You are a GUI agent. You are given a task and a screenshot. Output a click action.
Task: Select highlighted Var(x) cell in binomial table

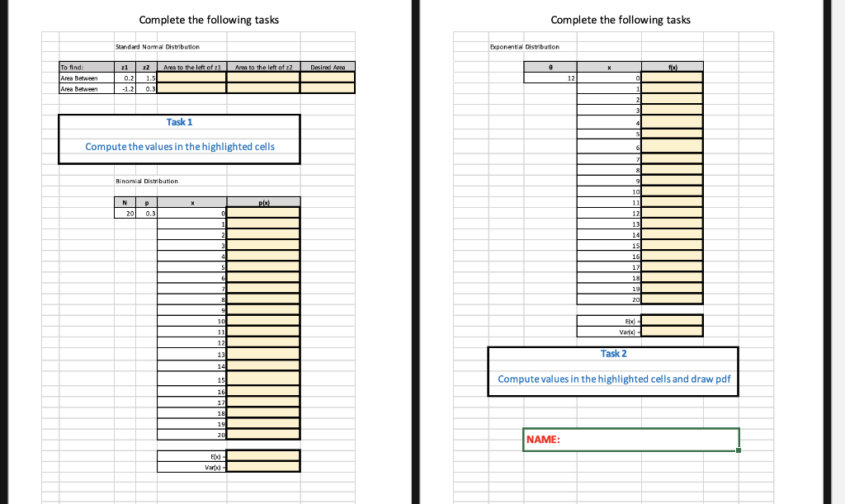pyautogui.click(x=263, y=467)
